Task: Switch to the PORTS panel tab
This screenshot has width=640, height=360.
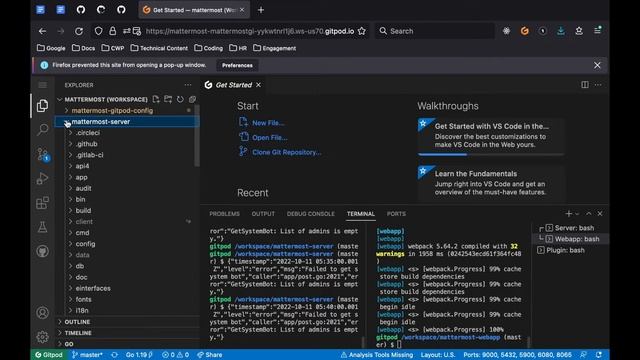Action: (x=396, y=214)
